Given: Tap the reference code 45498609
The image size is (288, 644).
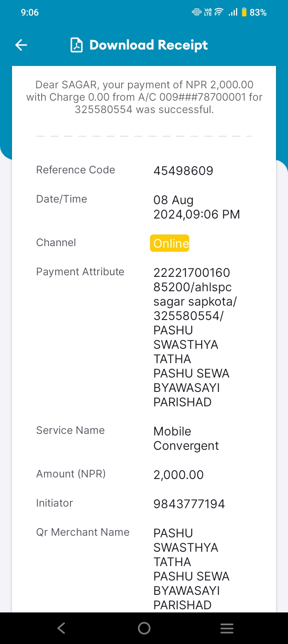Looking at the screenshot, I should pos(183,171).
